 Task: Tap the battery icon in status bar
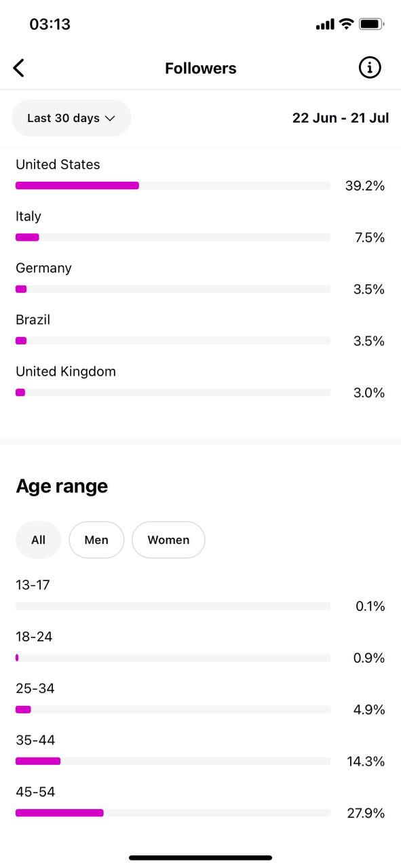tap(372, 24)
